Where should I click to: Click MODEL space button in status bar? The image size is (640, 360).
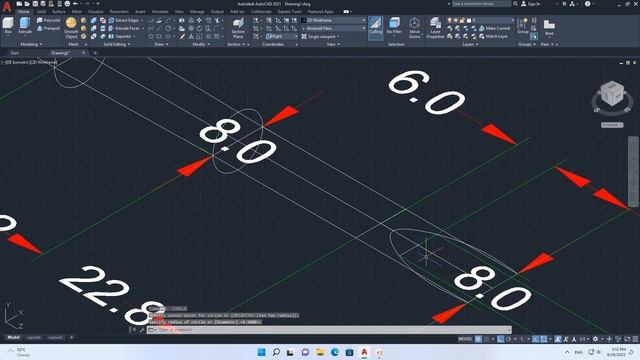pyautogui.click(x=465, y=339)
